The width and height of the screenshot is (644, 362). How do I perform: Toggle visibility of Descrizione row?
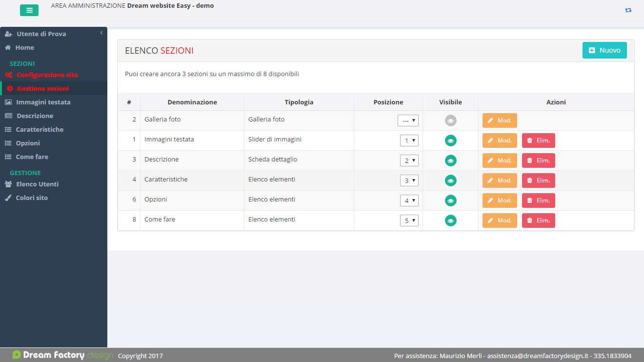pos(451,161)
